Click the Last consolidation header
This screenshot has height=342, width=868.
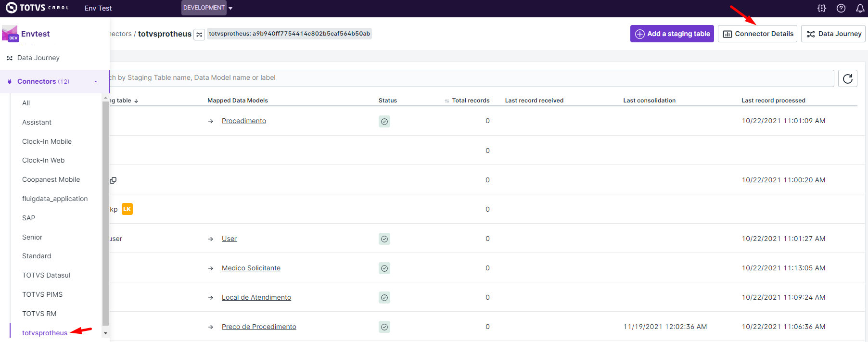650,101
